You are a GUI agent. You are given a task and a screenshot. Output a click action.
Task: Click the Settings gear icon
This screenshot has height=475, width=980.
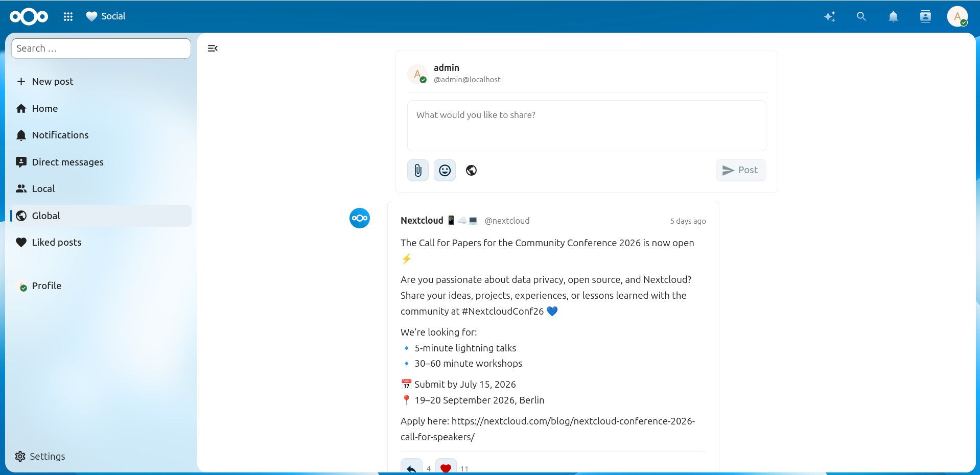[x=20, y=456]
